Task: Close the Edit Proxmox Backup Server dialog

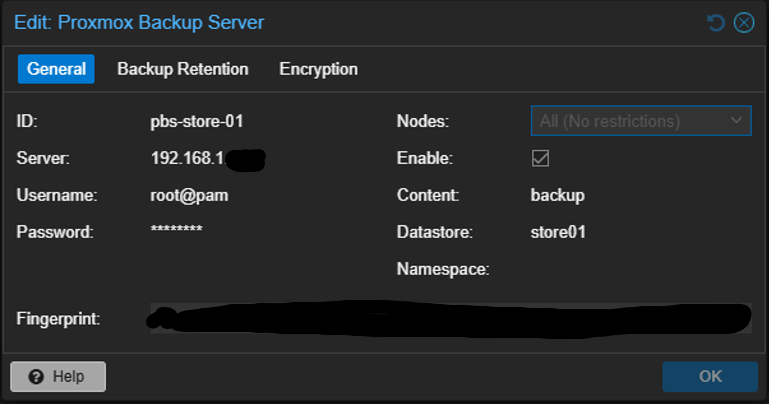Action: click(744, 22)
